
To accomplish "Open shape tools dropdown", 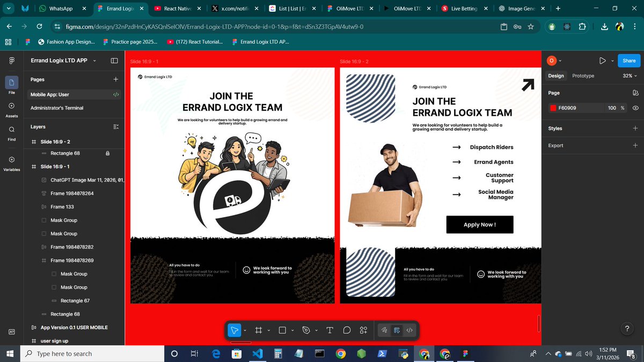I will point(292,330).
